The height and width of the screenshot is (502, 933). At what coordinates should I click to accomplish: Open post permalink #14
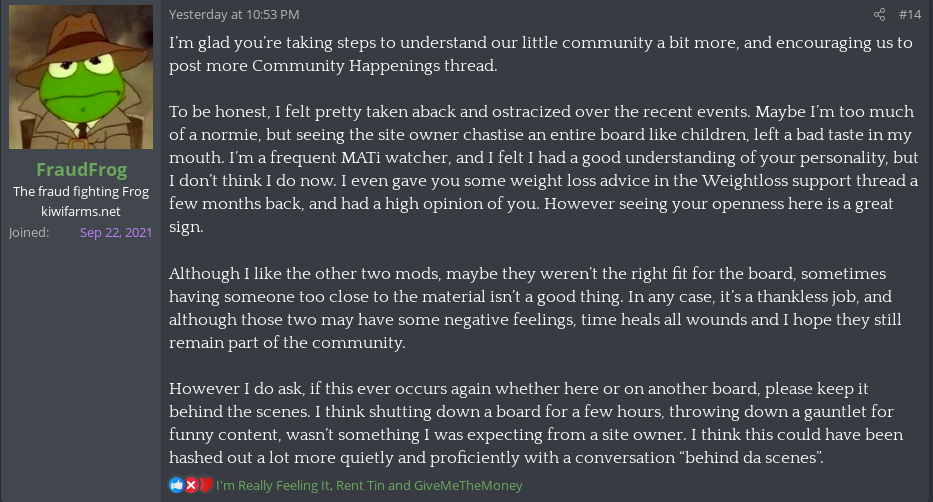point(910,14)
